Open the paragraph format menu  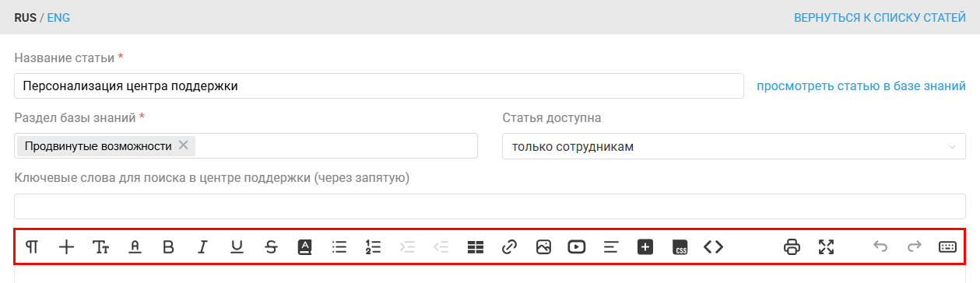pos(33,247)
